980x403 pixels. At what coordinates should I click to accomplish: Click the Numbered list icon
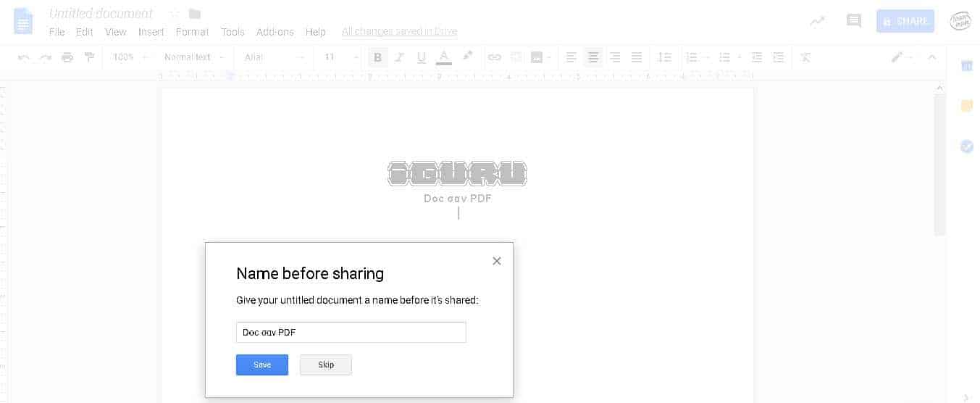(691, 57)
